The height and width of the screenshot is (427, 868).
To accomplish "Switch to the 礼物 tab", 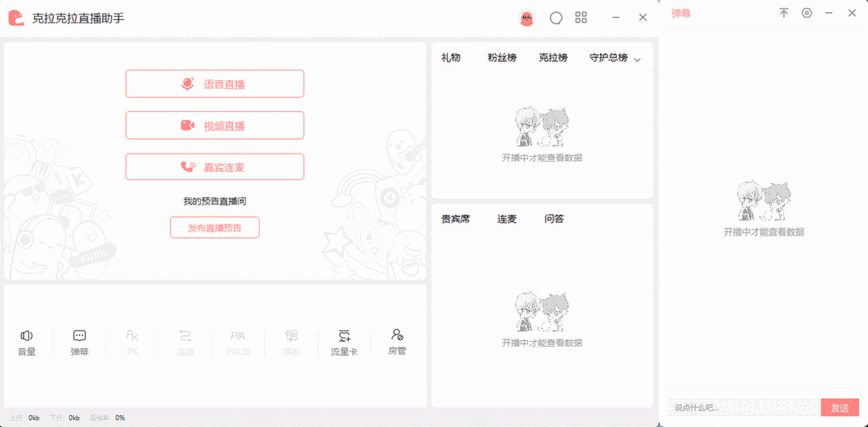I will 451,58.
